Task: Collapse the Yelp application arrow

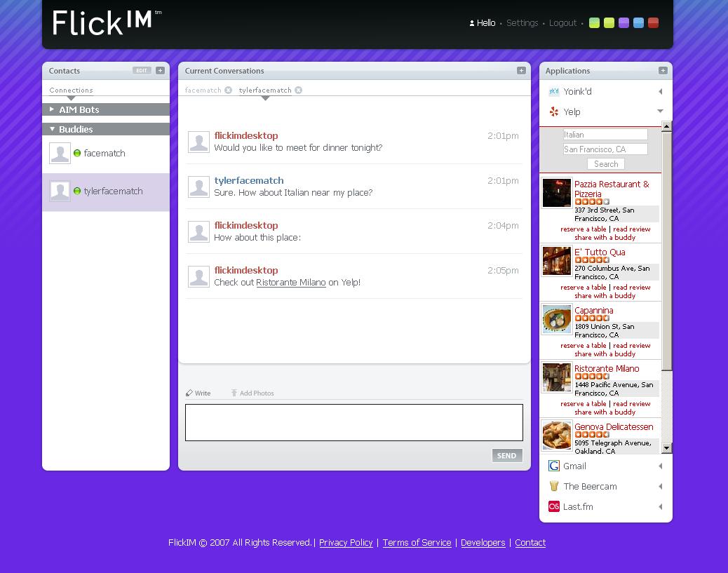Action: coord(660,111)
